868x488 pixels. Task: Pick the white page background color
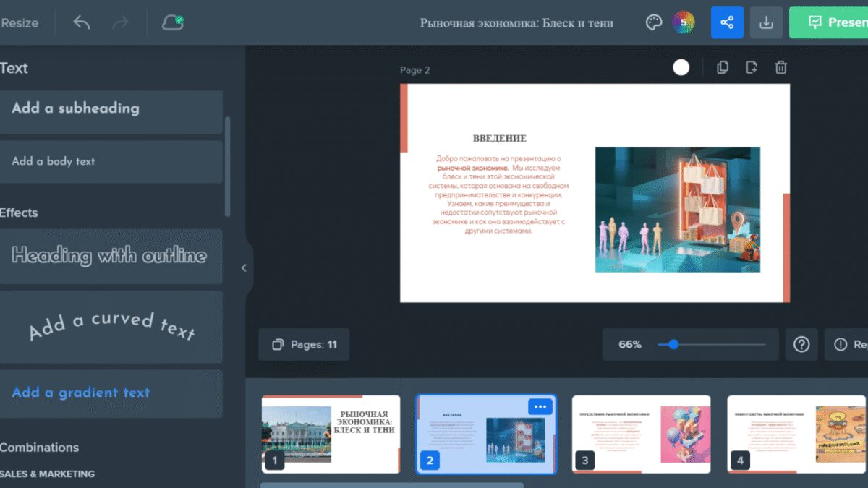click(681, 67)
